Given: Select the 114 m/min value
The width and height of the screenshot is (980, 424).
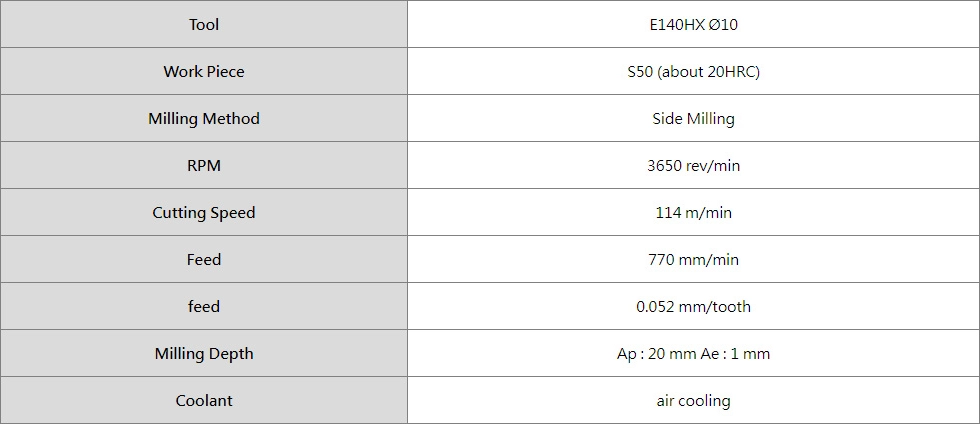Looking at the screenshot, I should pos(693,212).
